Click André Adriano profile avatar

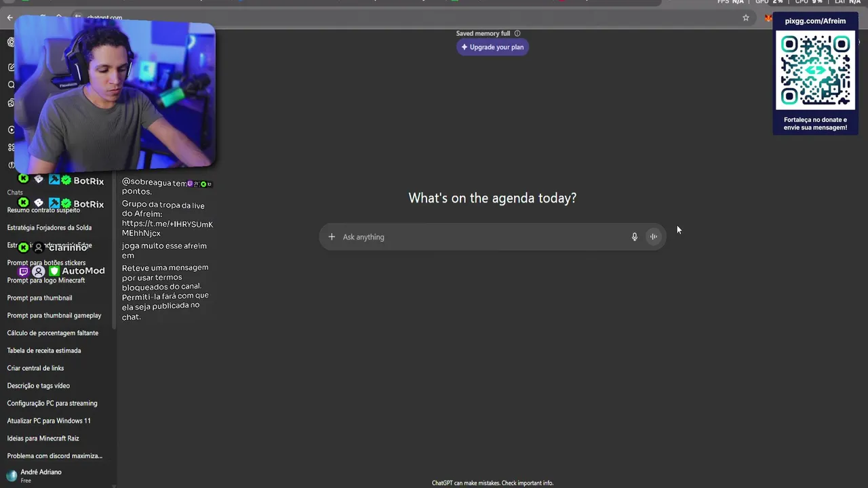pyautogui.click(x=12, y=476)
